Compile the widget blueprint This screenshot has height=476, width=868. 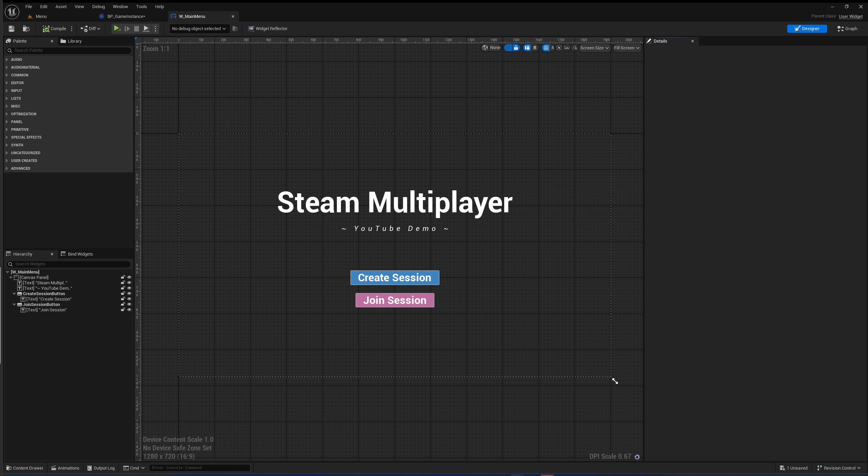pyautogui.click(x=54, y=29)
